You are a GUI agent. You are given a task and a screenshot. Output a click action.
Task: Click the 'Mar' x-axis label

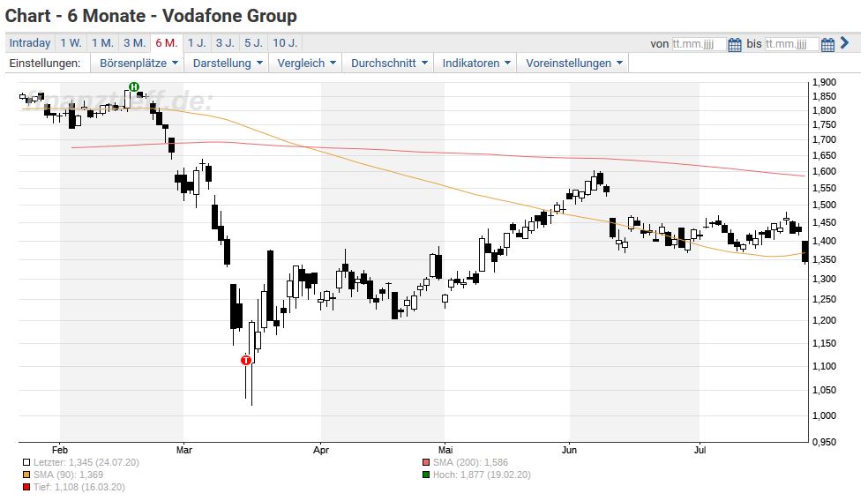click(x=184, y=450)
